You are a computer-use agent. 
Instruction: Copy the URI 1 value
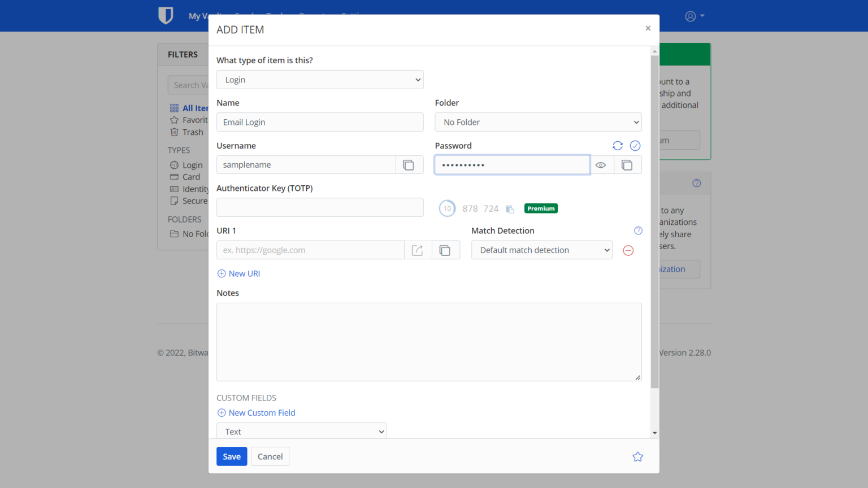coord(445,250)
